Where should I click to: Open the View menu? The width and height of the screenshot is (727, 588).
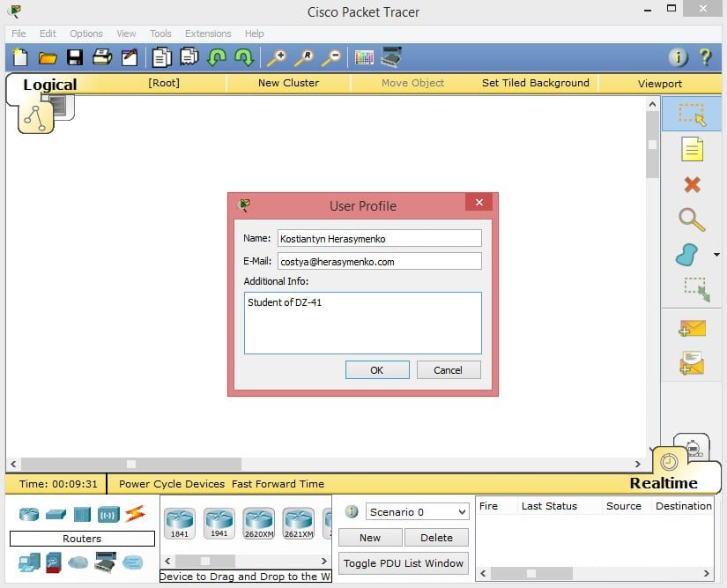[x=126, y=33]
